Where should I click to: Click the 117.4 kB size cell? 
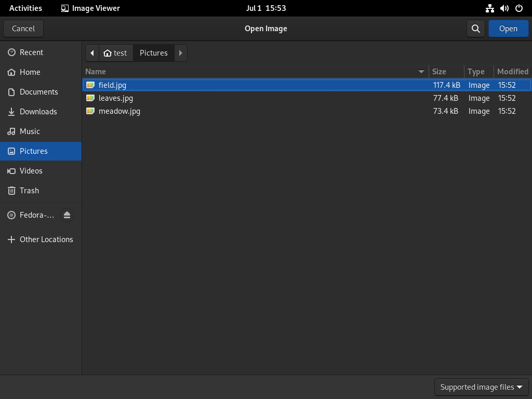[x=446, y=85]
